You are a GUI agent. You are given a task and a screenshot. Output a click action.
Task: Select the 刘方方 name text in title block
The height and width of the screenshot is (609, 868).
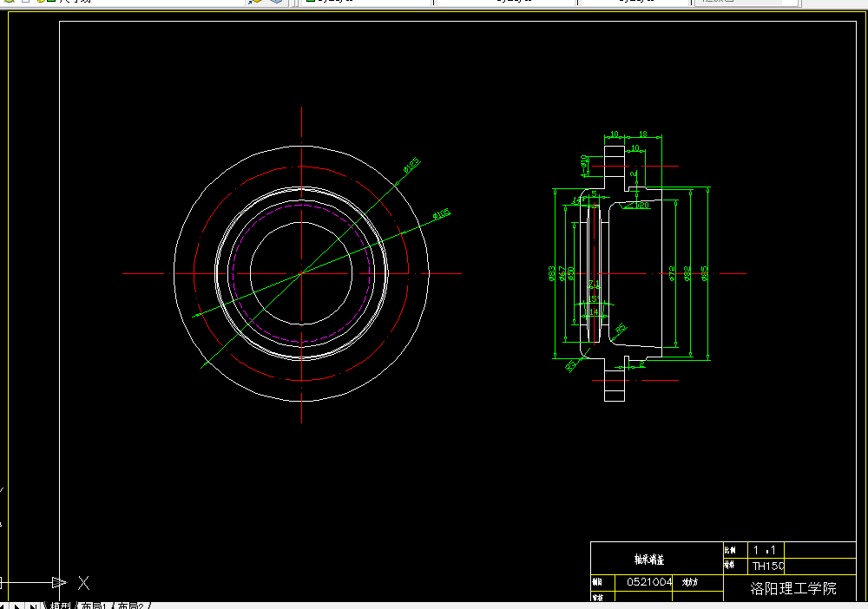coord(690,582)
